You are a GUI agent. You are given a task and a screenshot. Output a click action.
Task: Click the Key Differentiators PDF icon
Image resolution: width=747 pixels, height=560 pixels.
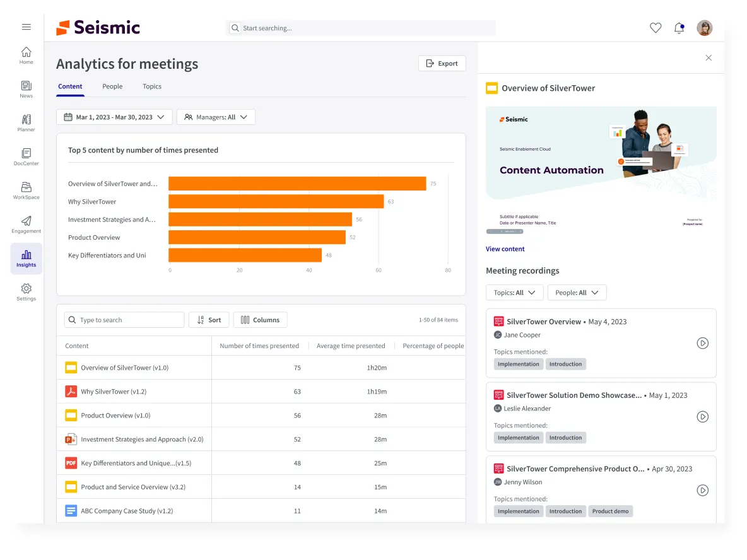pyautogui.click(x=71, y=463)
